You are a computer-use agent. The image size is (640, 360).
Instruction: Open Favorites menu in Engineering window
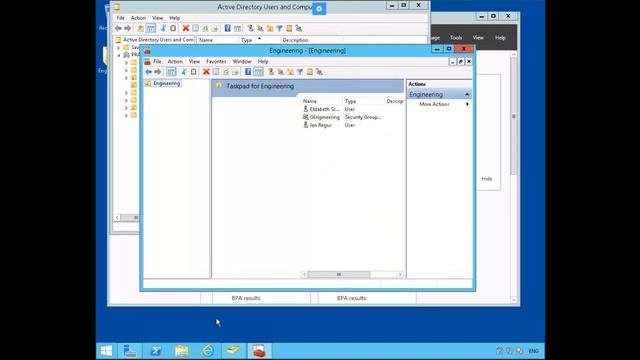pos(216,61)
